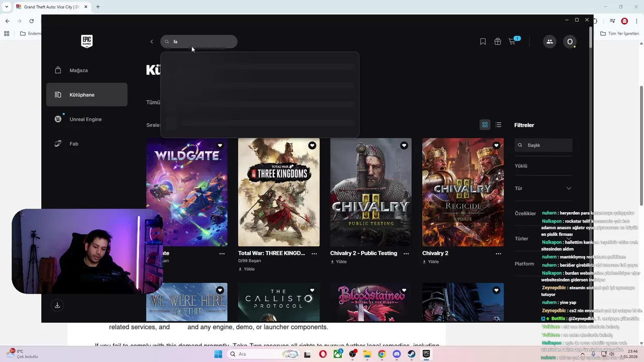The width and height of the screenshot is (644, 362).
Task: Open the shopping cart
Action: click(512, 42)
